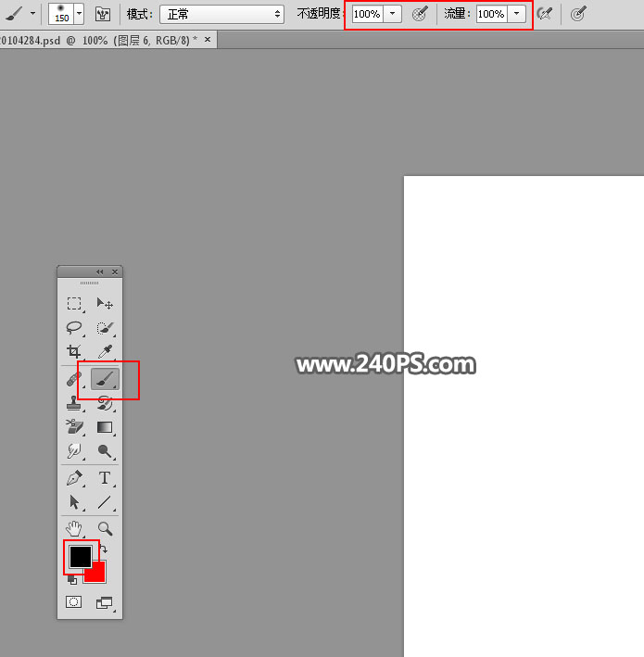This screenshot has width=644, height=657.
Task: Select the Spot Healing Brush tool
Action: tap(74, 379)
